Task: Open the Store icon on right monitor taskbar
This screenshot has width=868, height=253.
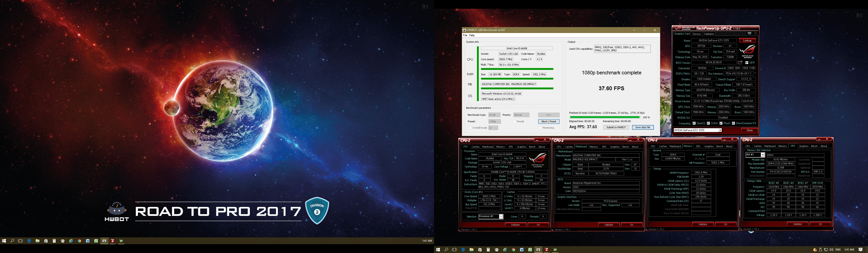Action: [480, 250]
